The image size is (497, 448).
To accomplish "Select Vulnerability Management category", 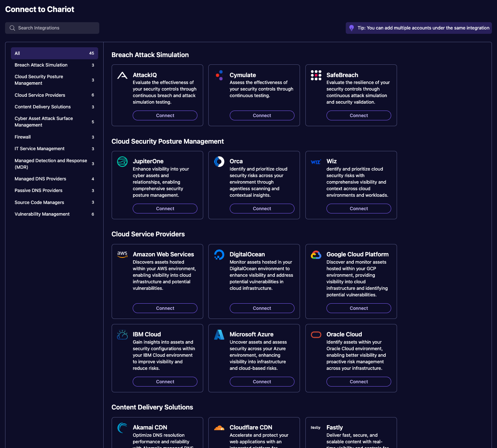I will click(55, 214).
